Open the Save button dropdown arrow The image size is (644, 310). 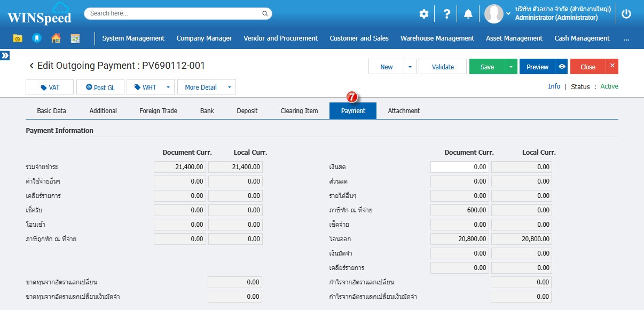tap(511, 67)
